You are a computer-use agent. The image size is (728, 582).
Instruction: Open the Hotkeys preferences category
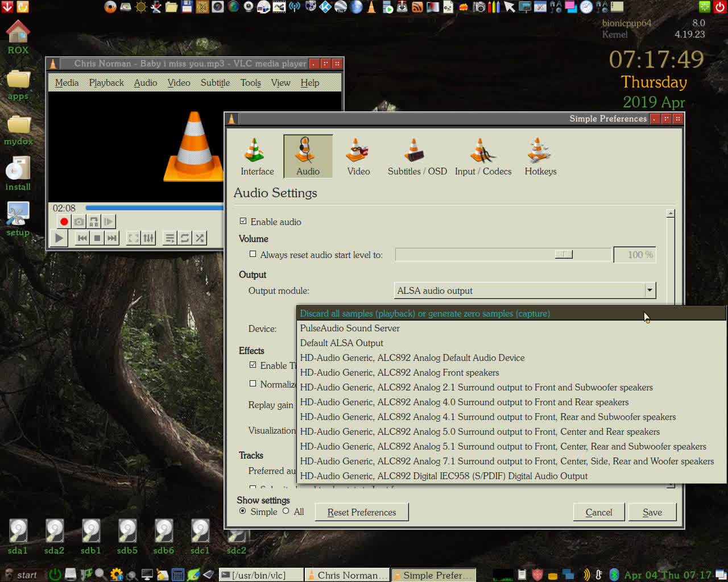point(540,157)
